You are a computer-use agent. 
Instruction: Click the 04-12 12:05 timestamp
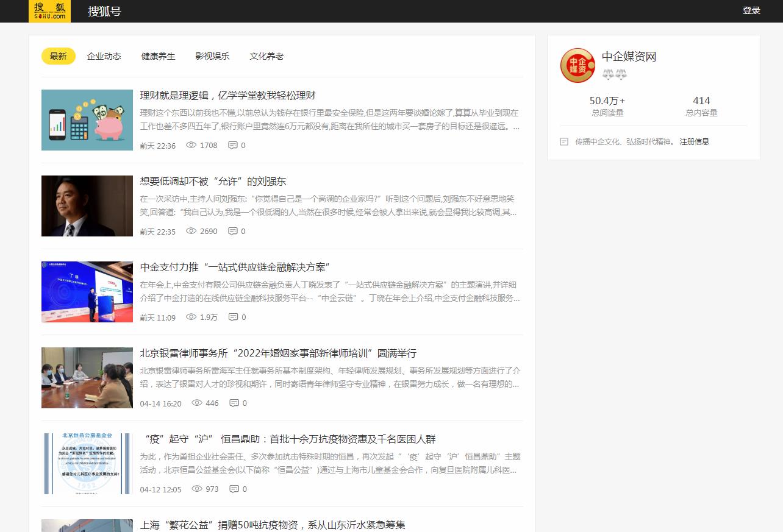coord(160,489)
